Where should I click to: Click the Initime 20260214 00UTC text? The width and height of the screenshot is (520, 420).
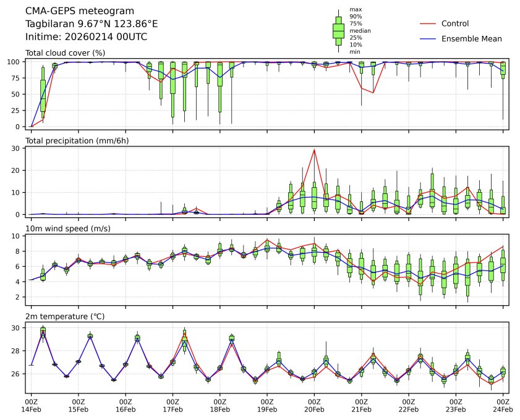(86, 36)
